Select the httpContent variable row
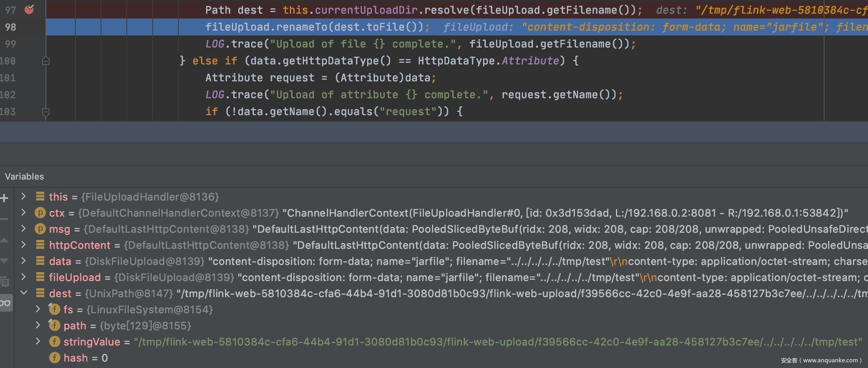This screenshot has width=868, height=368. (x=80, y=245)
